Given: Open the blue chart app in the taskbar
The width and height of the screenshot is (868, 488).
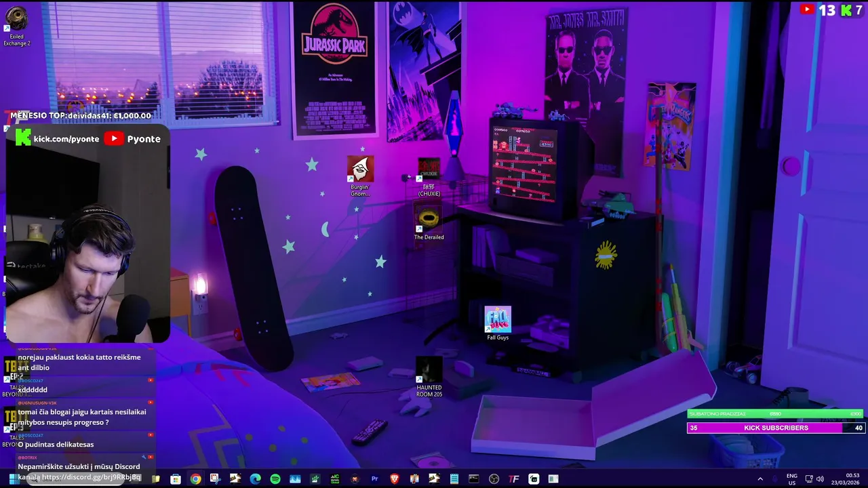Looking at the screenshot, I should point(295,479).
